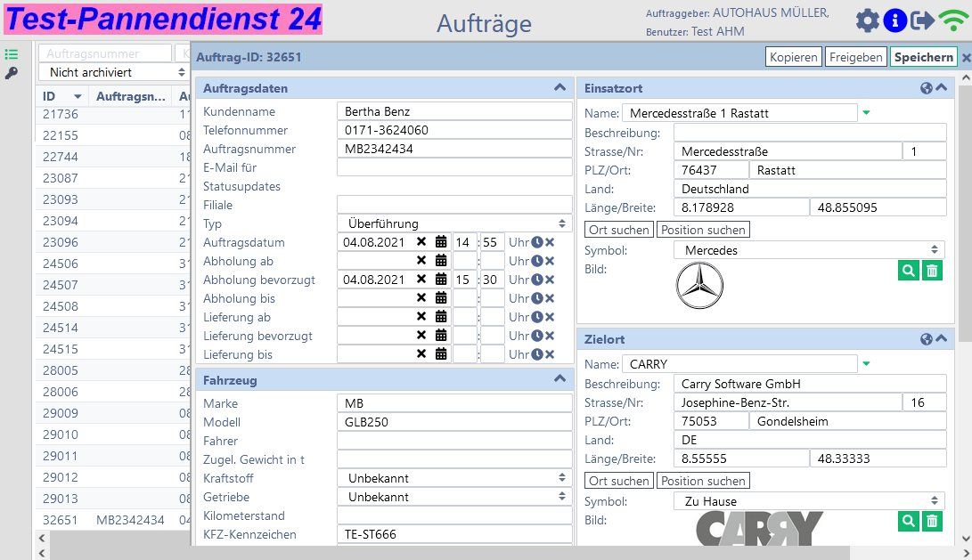Click the Zielort Beschreibung field

pos(810,384)
